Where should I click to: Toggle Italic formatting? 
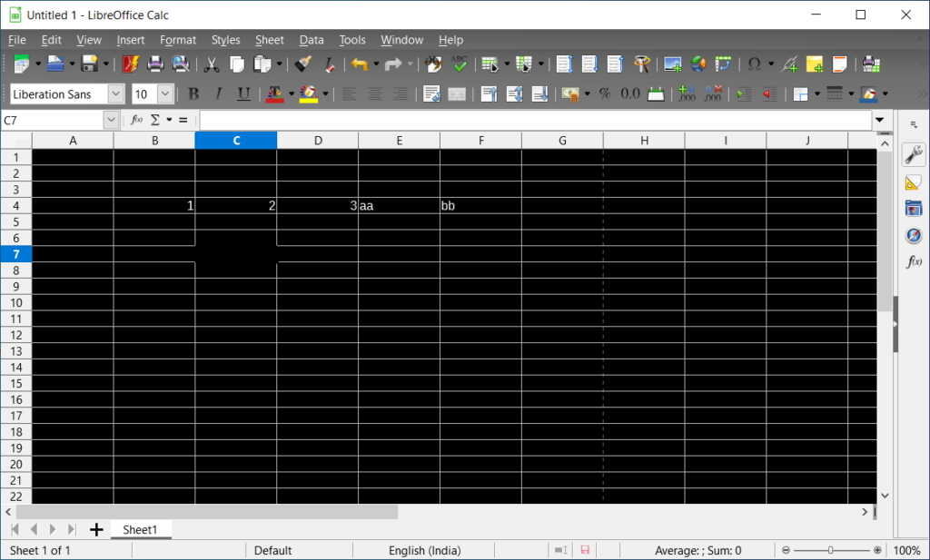pos(218,93)
